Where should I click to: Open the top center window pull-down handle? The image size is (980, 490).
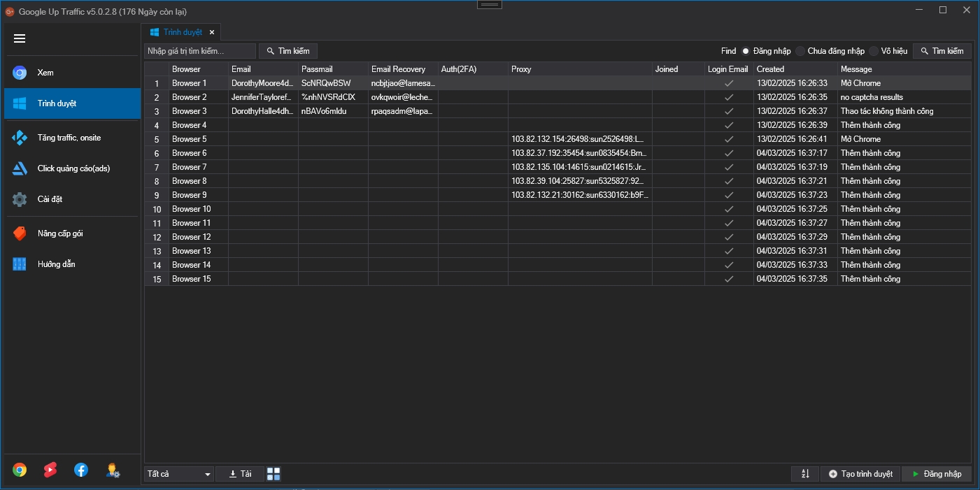pos(490,4)
